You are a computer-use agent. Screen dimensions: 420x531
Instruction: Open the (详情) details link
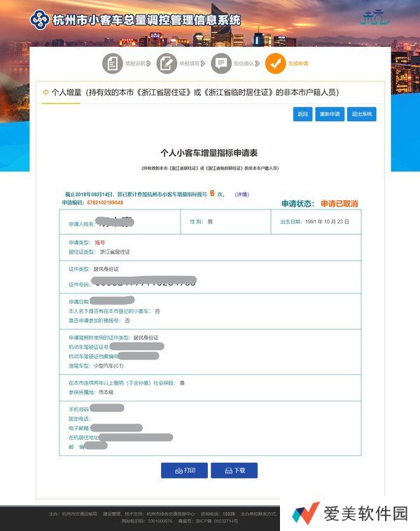(242, 194)
